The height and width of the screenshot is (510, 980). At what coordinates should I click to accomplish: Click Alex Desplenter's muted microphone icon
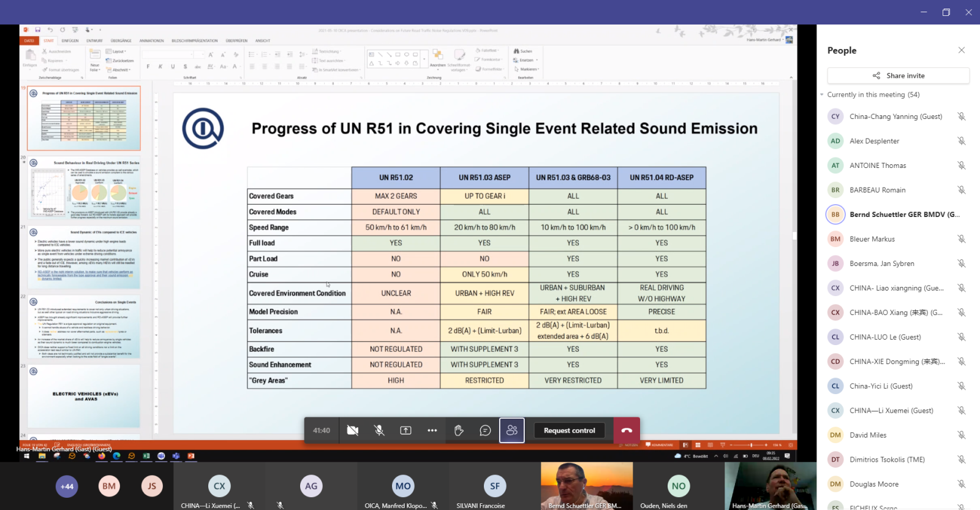click(x=961, y=141)
